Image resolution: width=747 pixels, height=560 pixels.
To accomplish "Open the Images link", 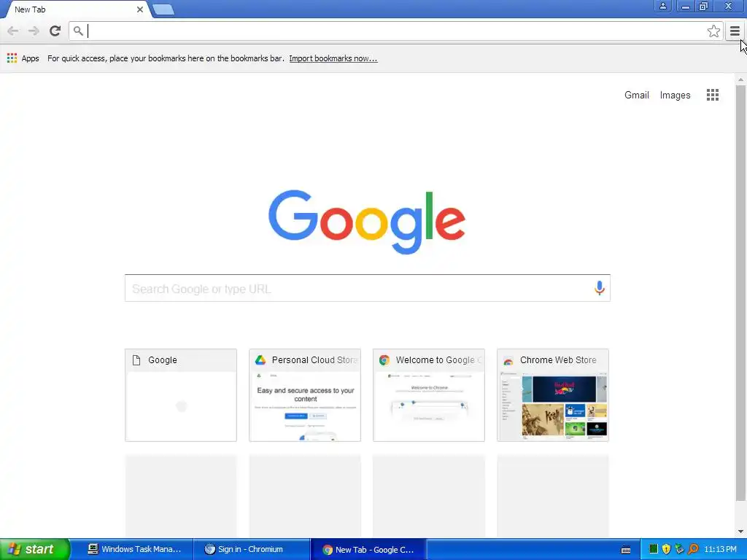I will pos(675,96).
